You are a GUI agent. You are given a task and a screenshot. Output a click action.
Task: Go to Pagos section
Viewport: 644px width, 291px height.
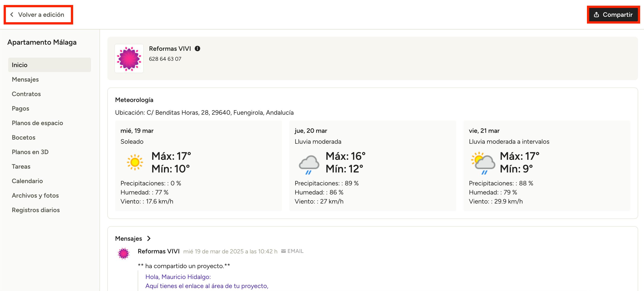click(21, 108)
